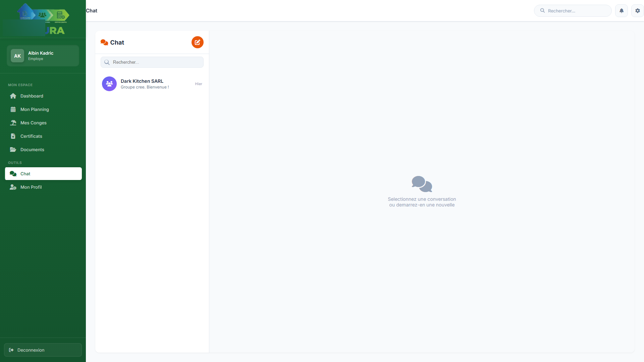Image resolution: width=644 pixels, height=362 pixels.
Task: Click the Certificats file icon
Action: tap(13, 136)
